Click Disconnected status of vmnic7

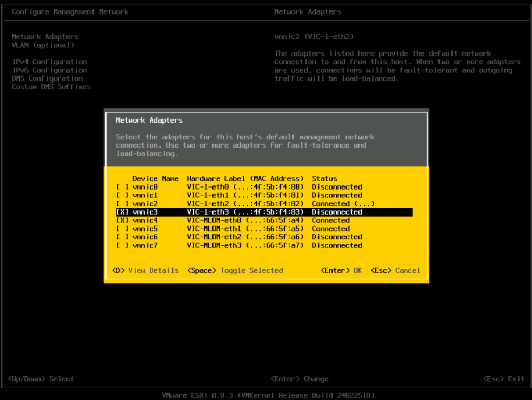[337, 245]
